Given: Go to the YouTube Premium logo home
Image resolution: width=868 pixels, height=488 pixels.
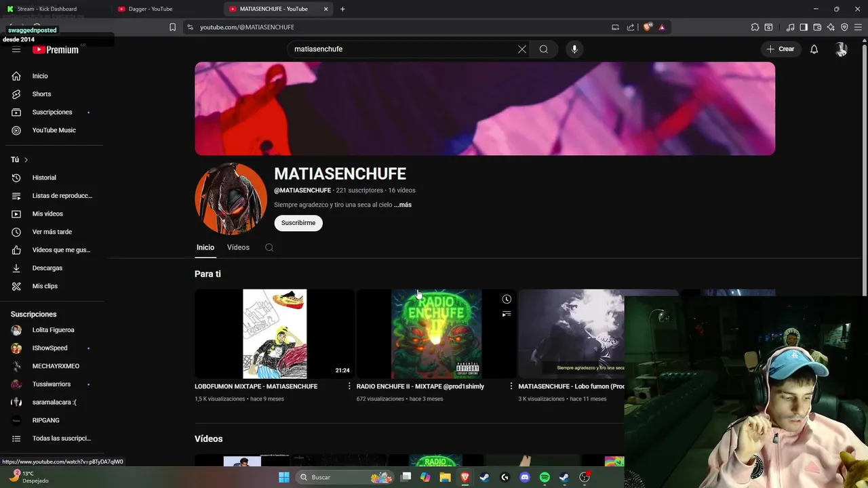Looking at the screenshot, I should click(56, 49).
